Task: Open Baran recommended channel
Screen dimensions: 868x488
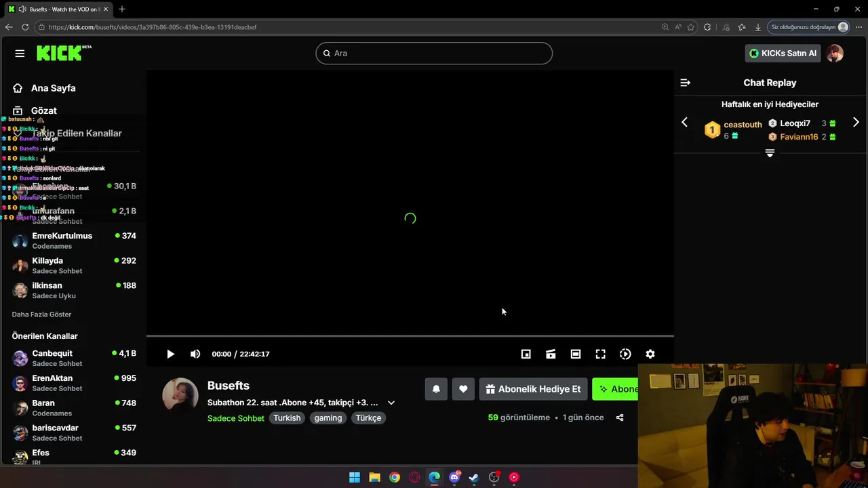Action: point(74,408)
